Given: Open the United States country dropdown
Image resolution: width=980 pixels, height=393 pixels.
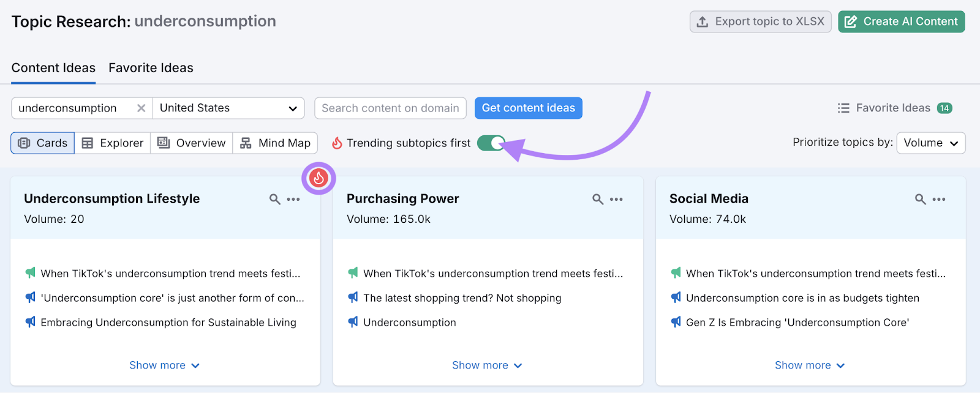Looking at the screenshot, I should 228,108.
